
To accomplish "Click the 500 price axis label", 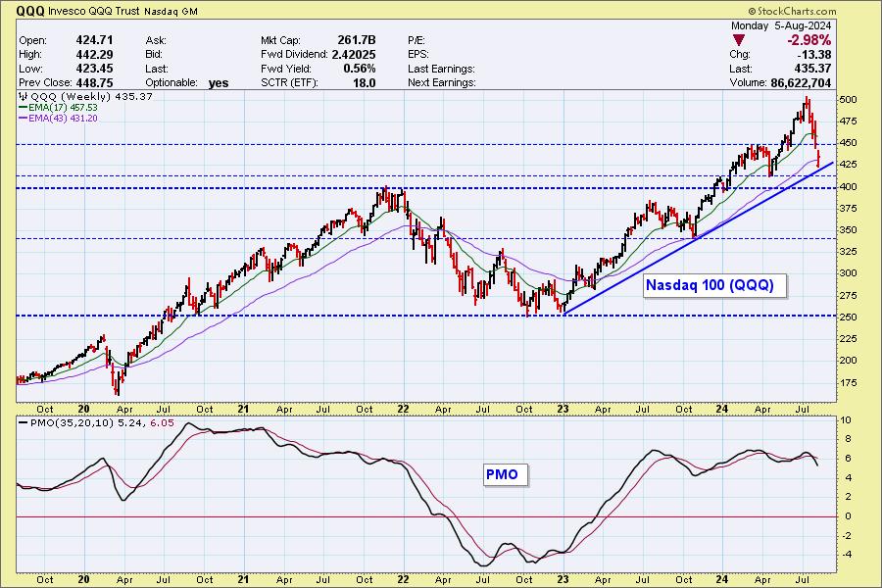I will [x=848, y=100].
